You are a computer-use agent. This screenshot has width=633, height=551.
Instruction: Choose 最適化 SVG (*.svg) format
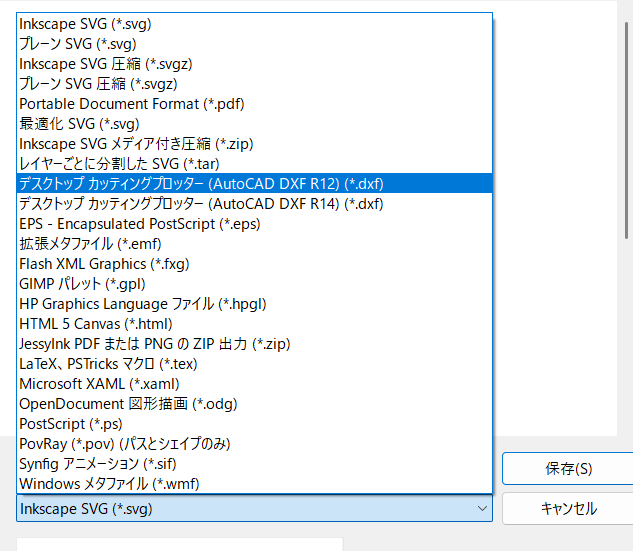[254, 124]
